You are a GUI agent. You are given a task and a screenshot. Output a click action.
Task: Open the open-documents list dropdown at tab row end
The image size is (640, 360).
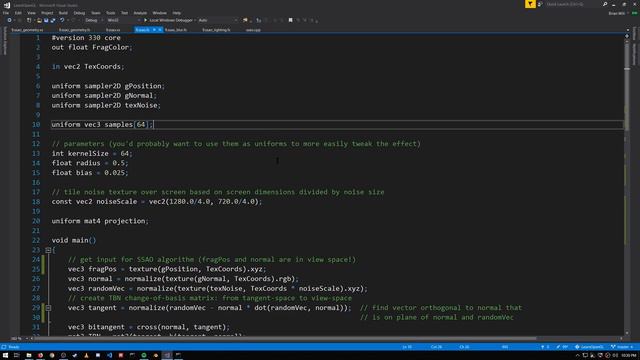[x=628, y=30]
